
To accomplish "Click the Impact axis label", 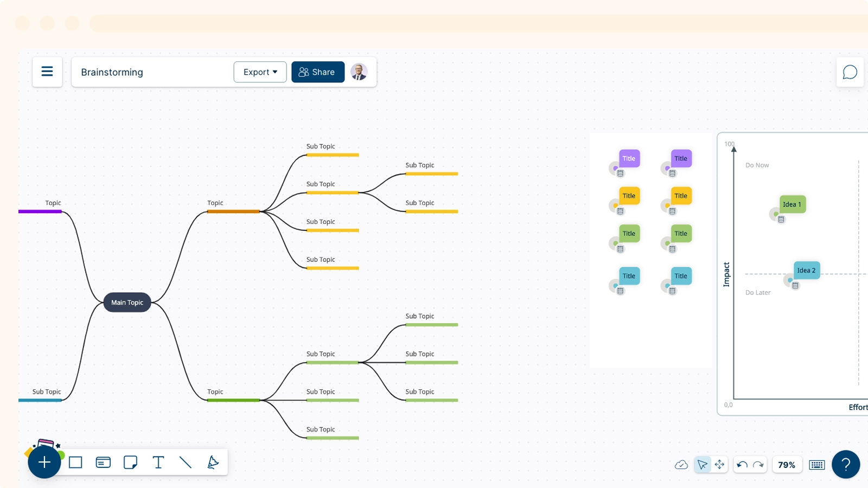I will tap(726, 274).
